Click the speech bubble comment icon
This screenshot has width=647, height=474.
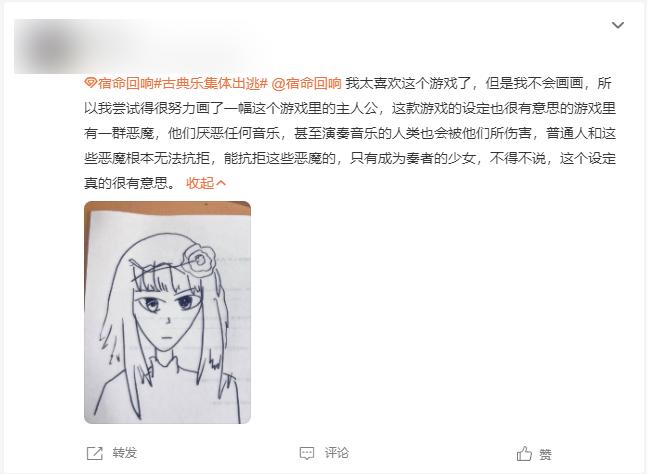click(x=307, y=453)
